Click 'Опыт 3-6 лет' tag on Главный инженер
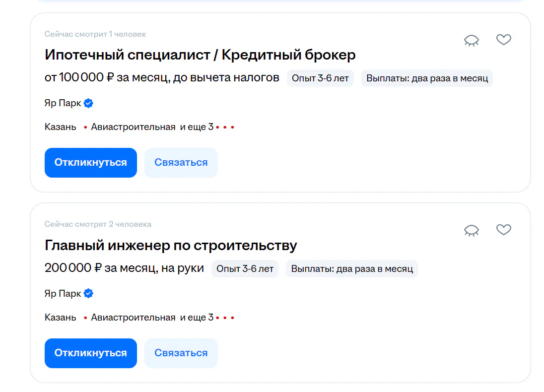This screenshot has height=392, width=544. click(245, 269)
